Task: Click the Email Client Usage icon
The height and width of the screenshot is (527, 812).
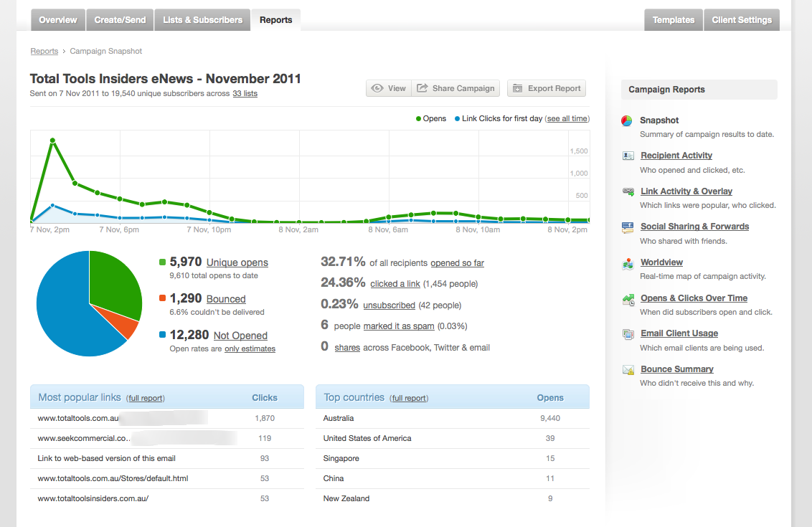Action: tap(627, 333)
